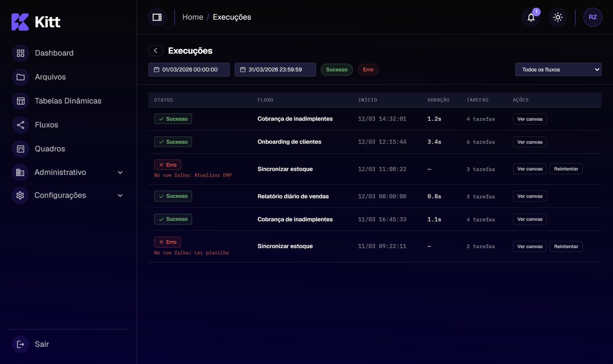Click calendar icon in start date field
Viewport: 613px width, 364px height.
pos(156,70)
